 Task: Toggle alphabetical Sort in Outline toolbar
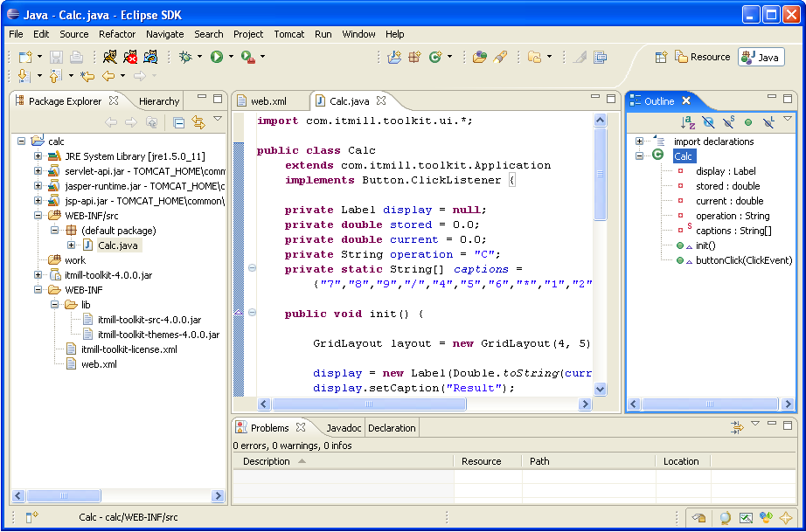tap(688, 122)
